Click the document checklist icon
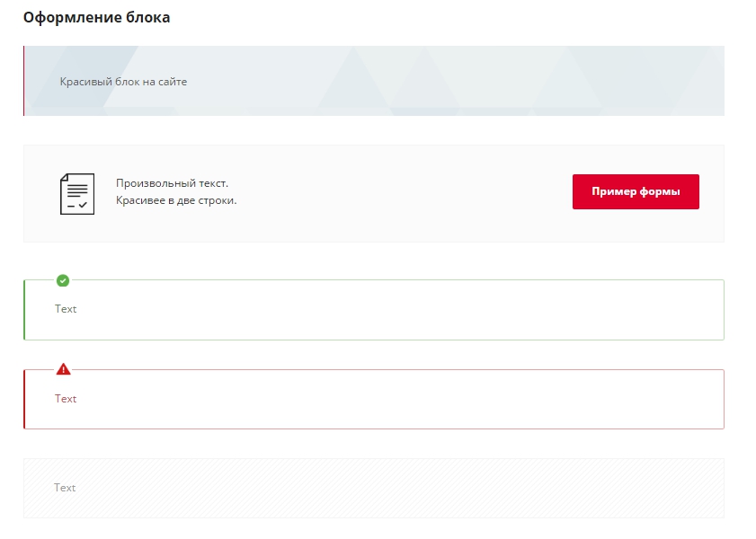This screenshot has width=756, height=539. pyautogui.click(x=77, y=194)
